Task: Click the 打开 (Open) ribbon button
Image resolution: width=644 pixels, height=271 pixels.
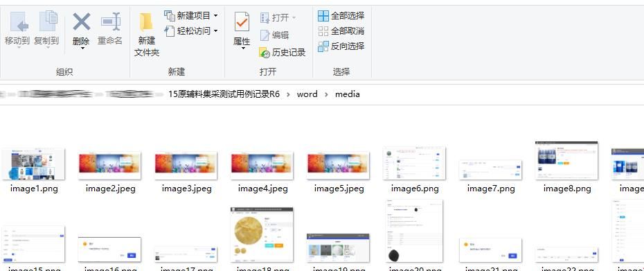Action: pos(278,18)
